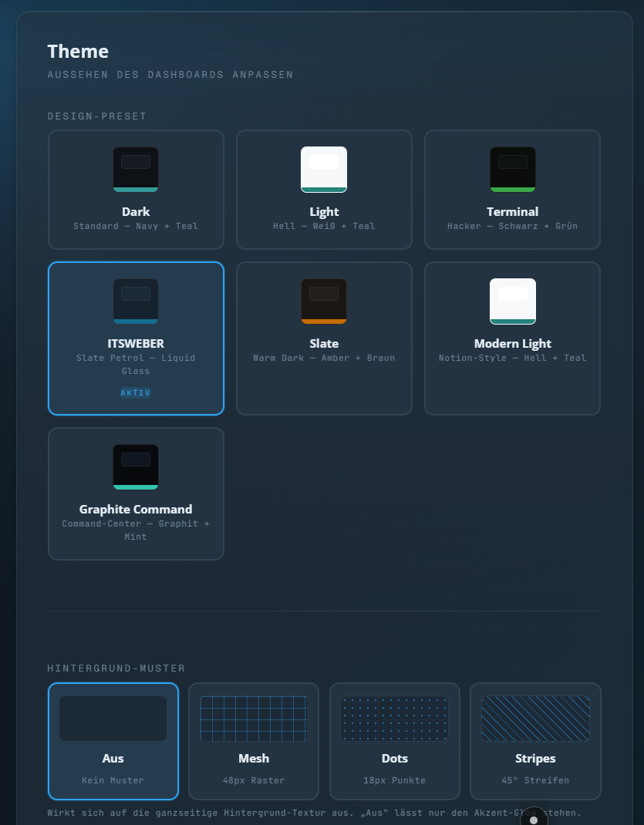Apply the Light theme preset
The image size is (644, 825).
[324, 189]
